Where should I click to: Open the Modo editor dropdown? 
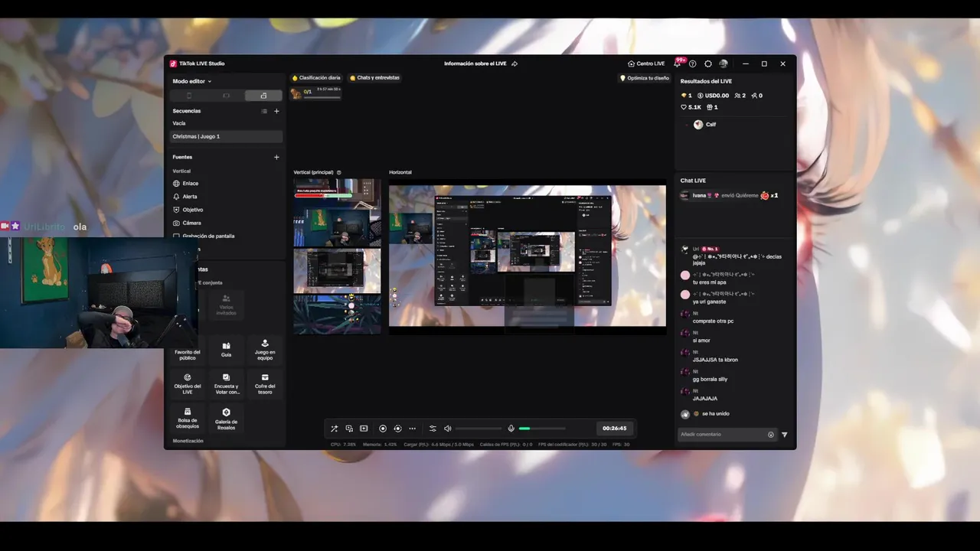pyautogui.click(x=191, y=81)
